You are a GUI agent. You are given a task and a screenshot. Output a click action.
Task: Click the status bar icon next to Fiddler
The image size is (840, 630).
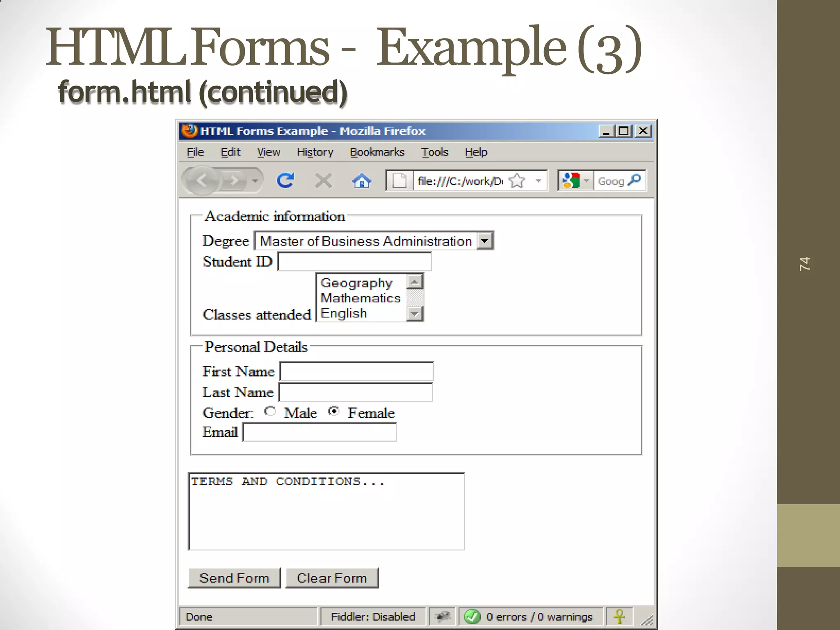coord(442,616)
